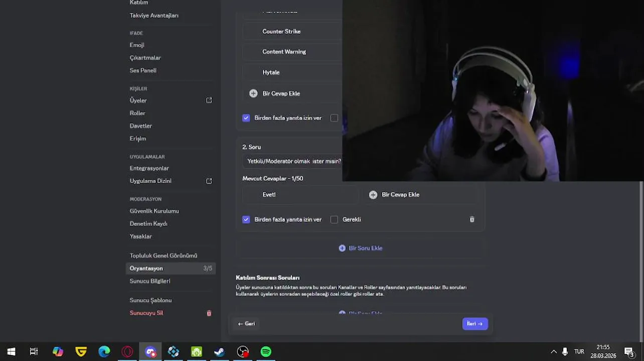The height and width of the screenshot is (361, 644).
Task: Go to Güvenlik Kurulumu
Action: coord(154,211)
